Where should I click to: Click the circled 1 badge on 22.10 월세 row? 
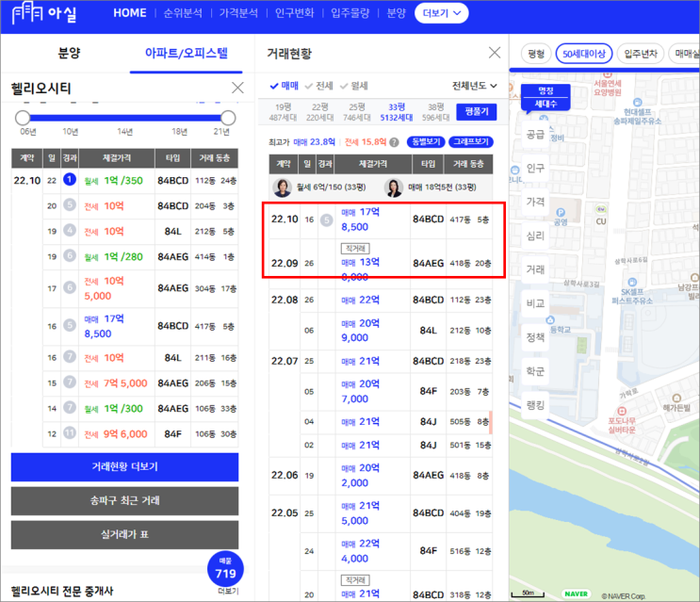(69, 179)
